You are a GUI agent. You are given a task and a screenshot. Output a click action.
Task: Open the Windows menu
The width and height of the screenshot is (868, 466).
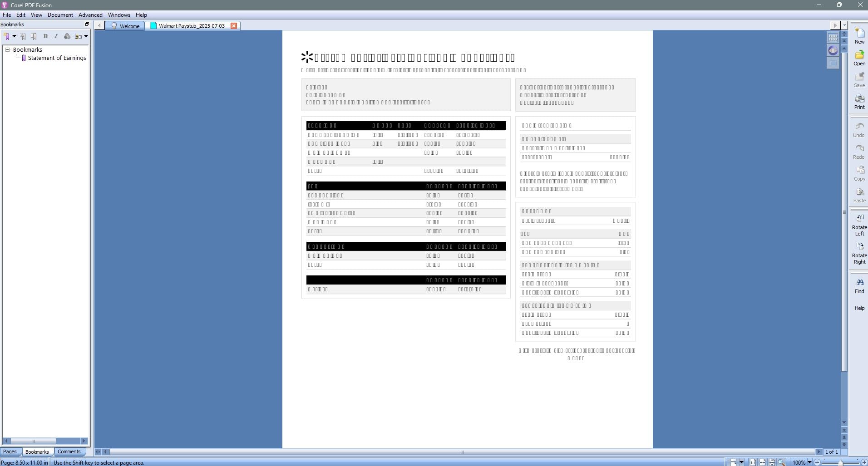[119, 15]
